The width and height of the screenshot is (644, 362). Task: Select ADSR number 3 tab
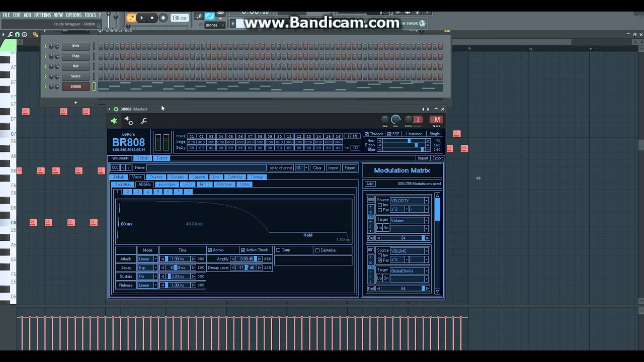138,192
